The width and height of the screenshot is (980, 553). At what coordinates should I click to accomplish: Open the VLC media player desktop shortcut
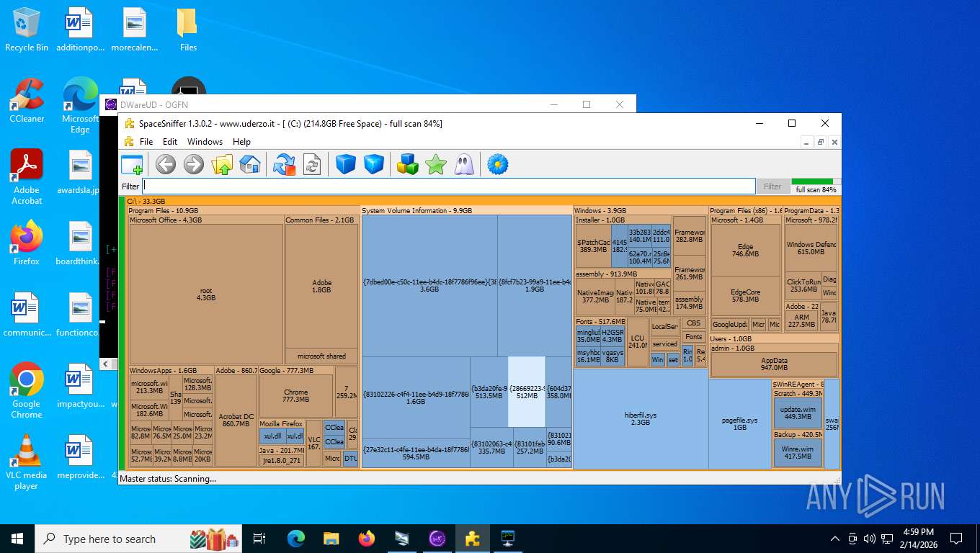(27, 462)
